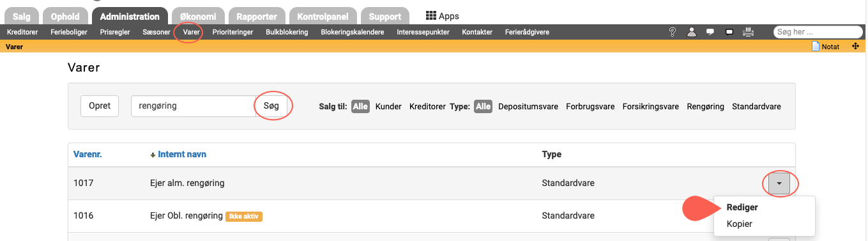Select Alle under Type filter

[483, 107]
